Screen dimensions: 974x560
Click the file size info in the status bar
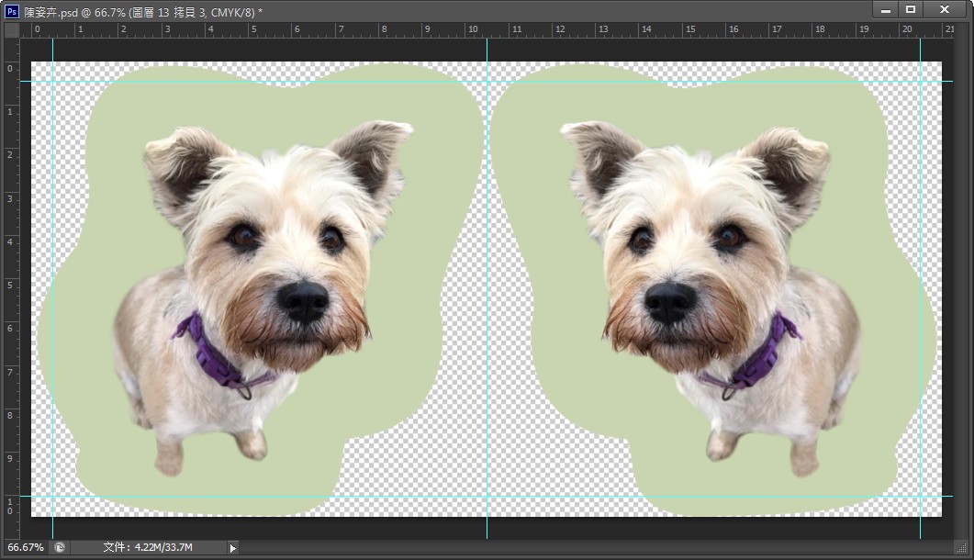[147, 547]
